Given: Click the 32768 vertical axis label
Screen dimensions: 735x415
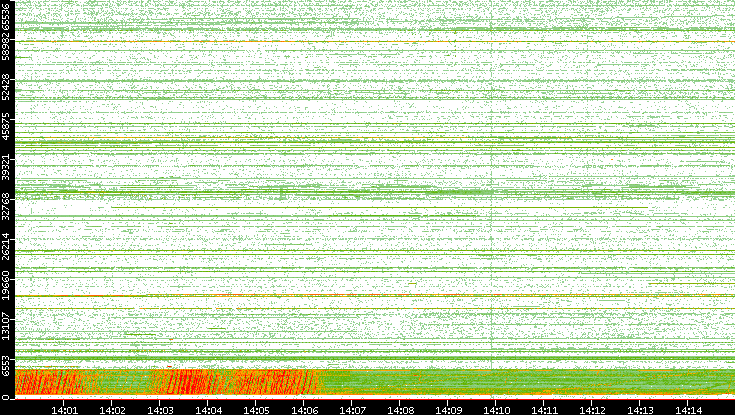Looking at the screenshot, I should click(x=7, y=205).
